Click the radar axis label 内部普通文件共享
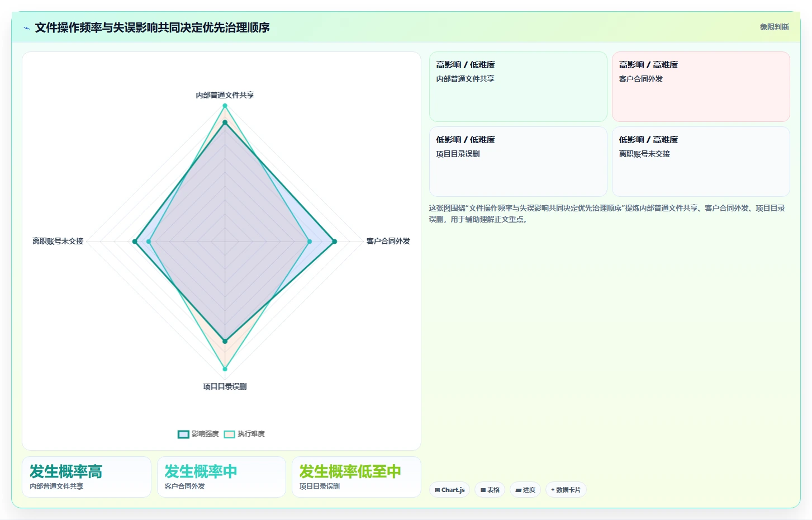This screenshot has height=520, width=812. tap(225, 95)
